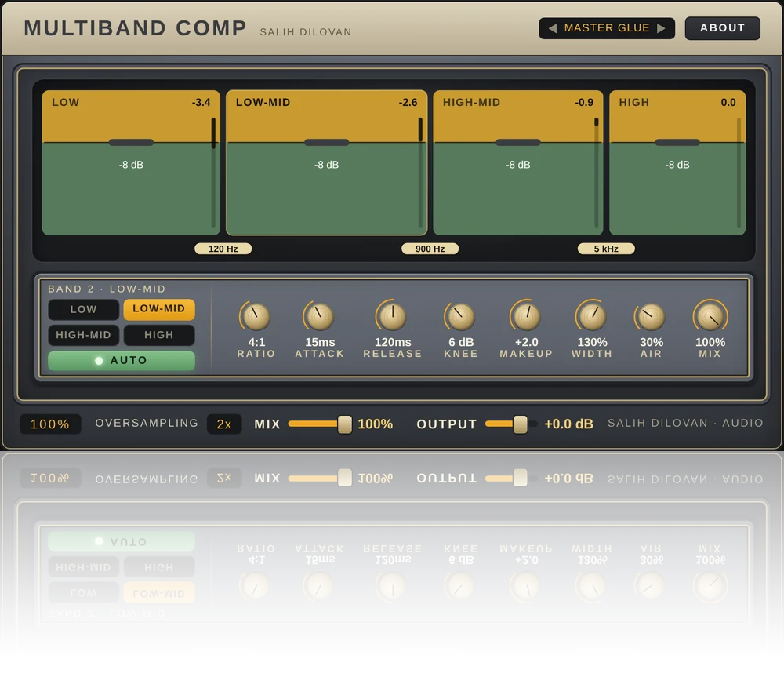The height and width of the screenshot is (699, 784).
Task: Go to next preset with right arrow
Action: pyautogui.click(x=661, y=28)
